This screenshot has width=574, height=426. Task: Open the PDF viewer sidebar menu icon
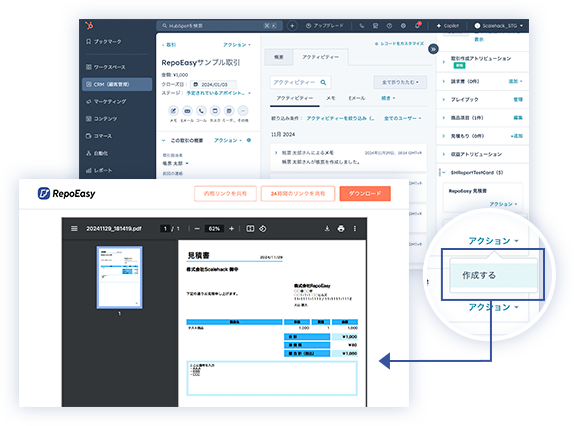(x=74, y=229)
